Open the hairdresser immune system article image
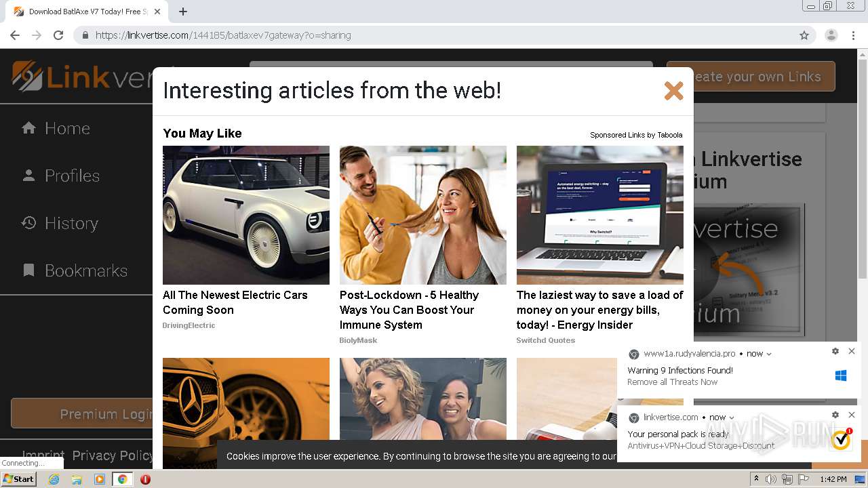 pyautogui.click(x=423, y=215)
